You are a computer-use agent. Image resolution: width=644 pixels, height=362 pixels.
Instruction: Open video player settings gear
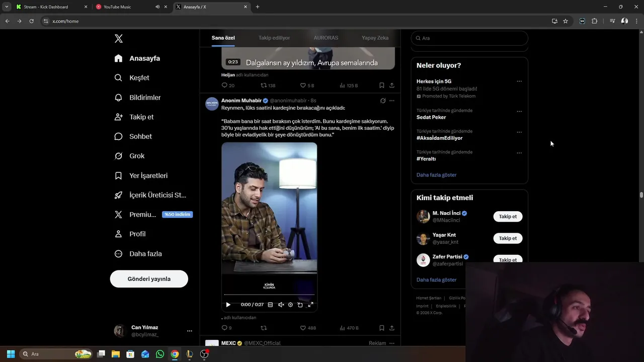click(x=290, y=305)
